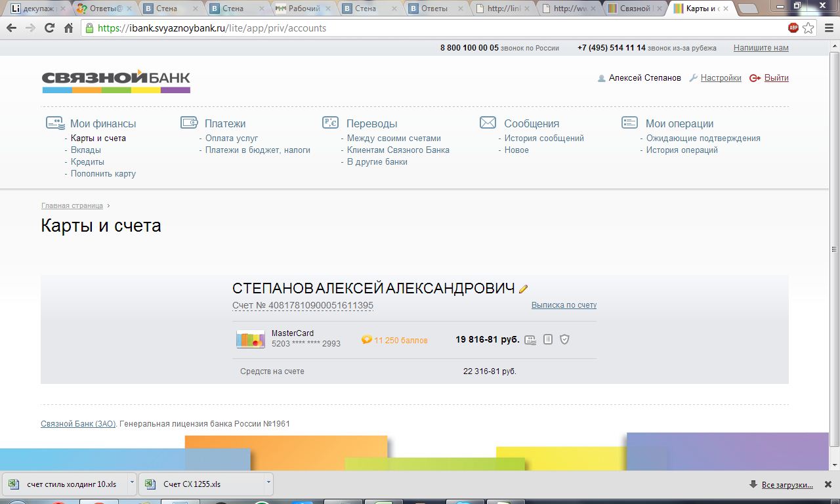Screen dimensions: 840x504
Task: Click the Excel icon of Счет CX 1255.xls
Action: (151, 484)
